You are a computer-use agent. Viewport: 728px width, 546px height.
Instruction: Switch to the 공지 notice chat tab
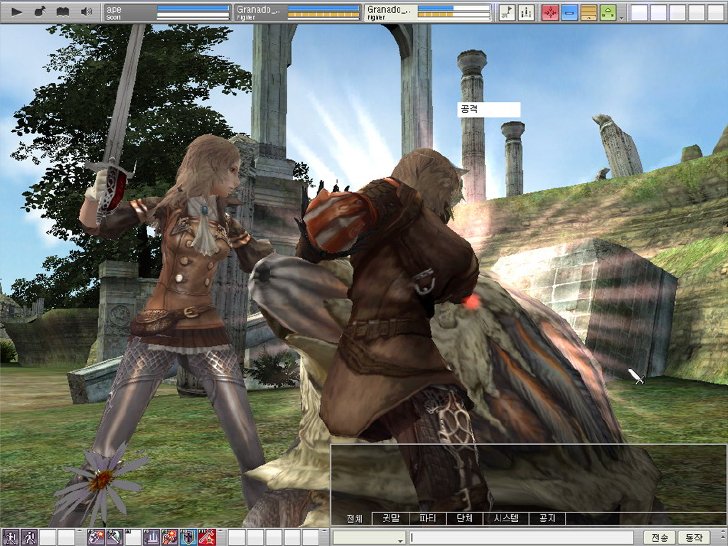coord(547,519)
